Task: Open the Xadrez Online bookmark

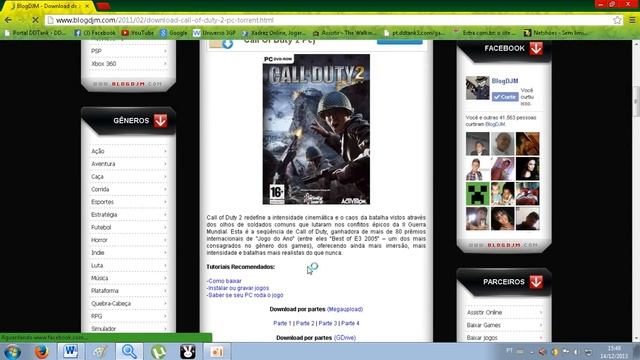Action: (x=273, y=33)
